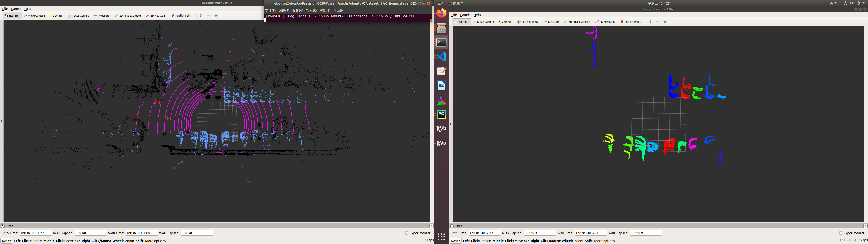Activate Select tool in right RViz window
The height and width of the screenshot is (244, 868).
coord(505,21)
